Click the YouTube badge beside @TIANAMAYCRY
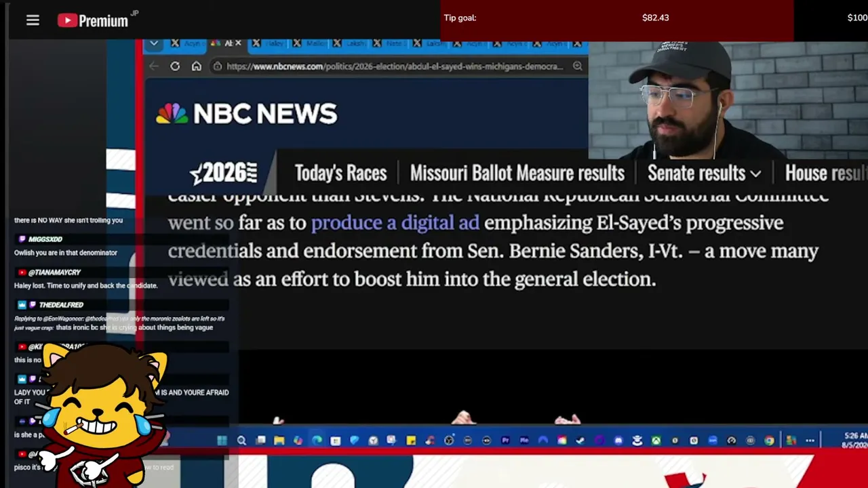This screenshot has height=488, width=868. click(x=22, y=272)
